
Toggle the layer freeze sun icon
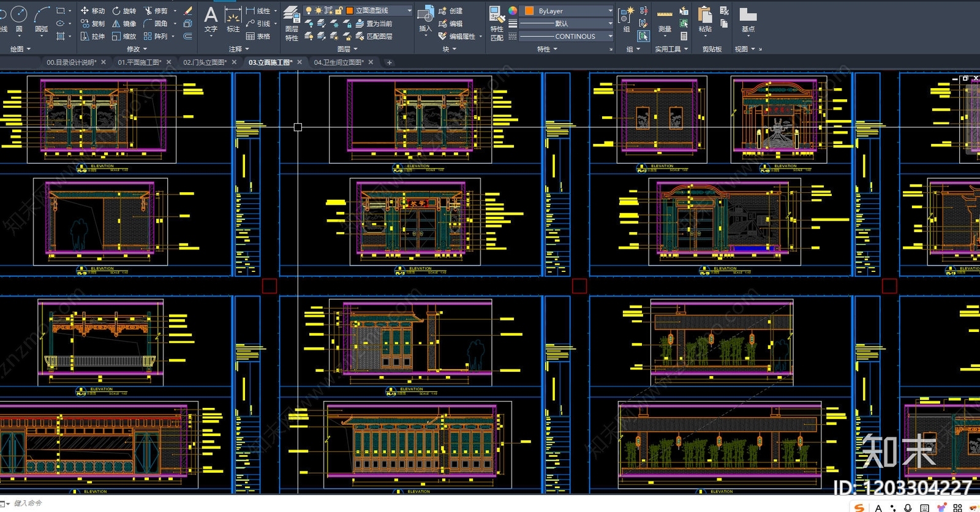pyautogui.click(x=318, y=10)
